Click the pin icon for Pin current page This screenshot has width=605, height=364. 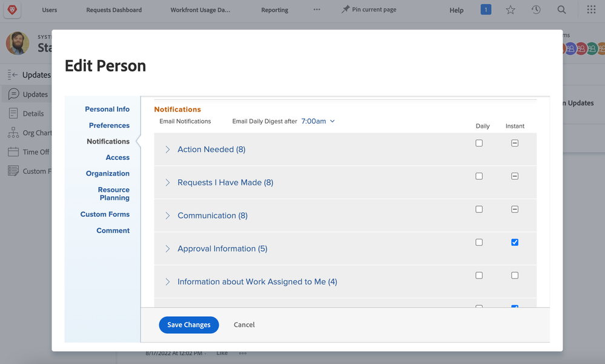click(345, 10)
